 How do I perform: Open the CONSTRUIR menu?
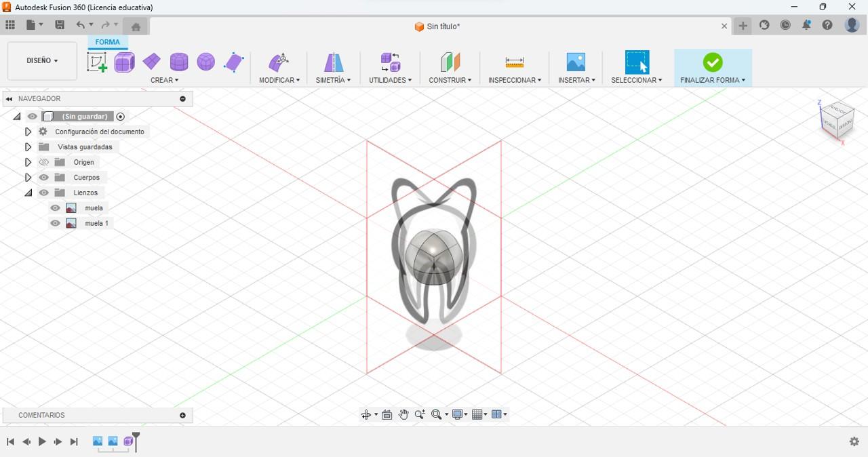tap(450, 80)
